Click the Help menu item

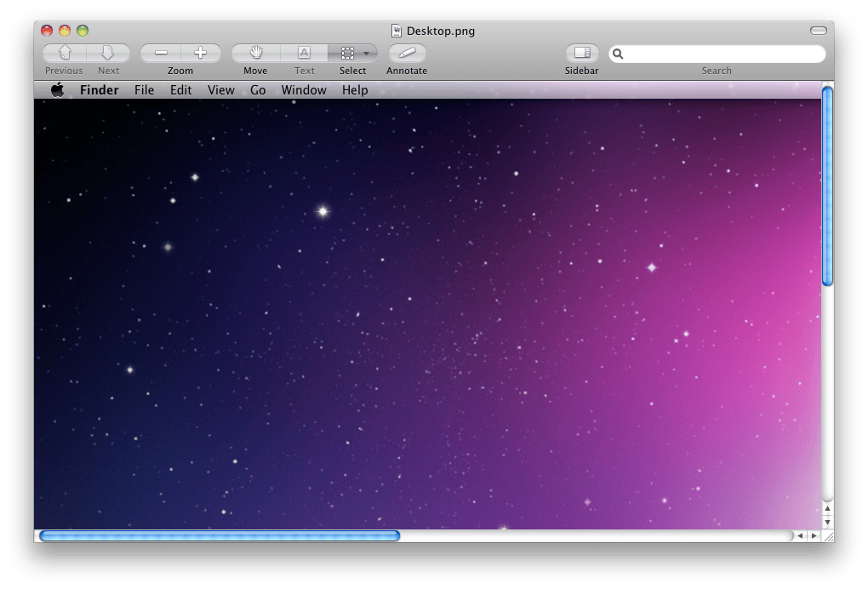[355, 89]
